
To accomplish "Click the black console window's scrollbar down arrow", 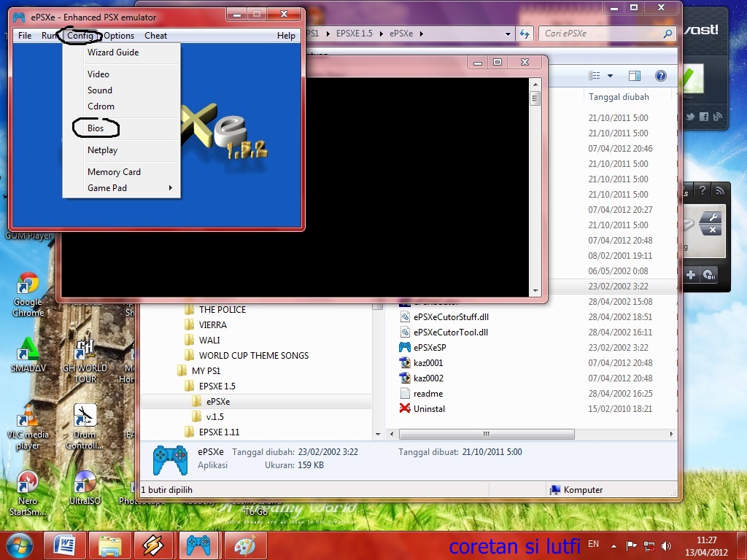I will coord(535,290).
